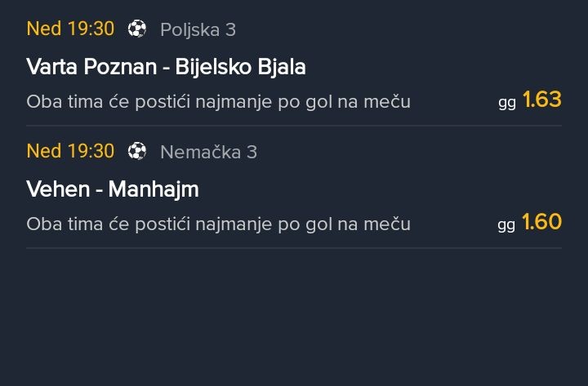Viewport: 588px width, 386px height.
Task: Click the gg label next to 1.60
Action: pos(506,226)
